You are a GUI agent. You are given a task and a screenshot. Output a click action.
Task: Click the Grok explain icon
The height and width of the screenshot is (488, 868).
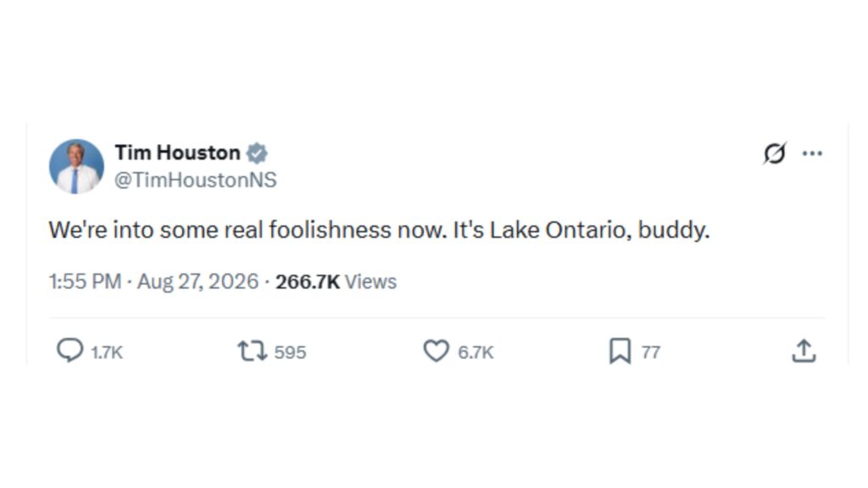775,153
